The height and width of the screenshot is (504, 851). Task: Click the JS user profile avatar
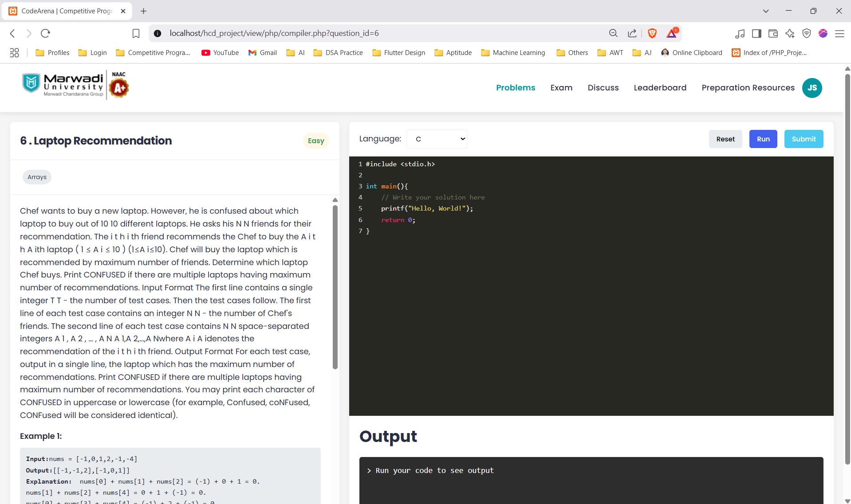point(812,88)
